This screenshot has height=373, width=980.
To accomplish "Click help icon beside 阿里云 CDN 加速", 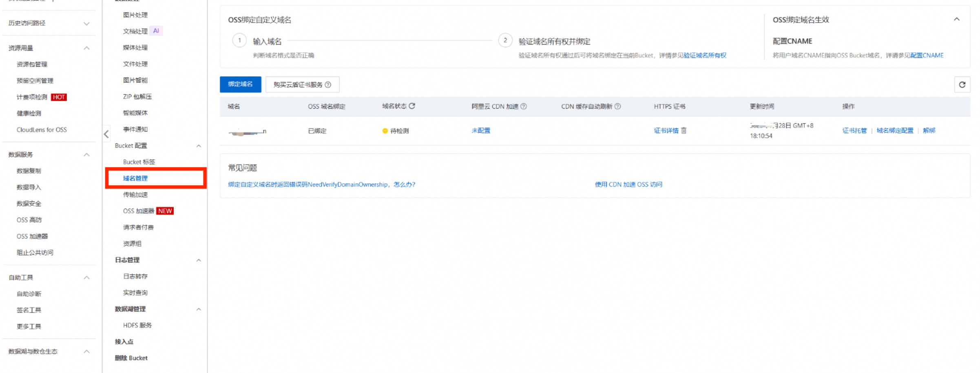I will click(524, 107).
